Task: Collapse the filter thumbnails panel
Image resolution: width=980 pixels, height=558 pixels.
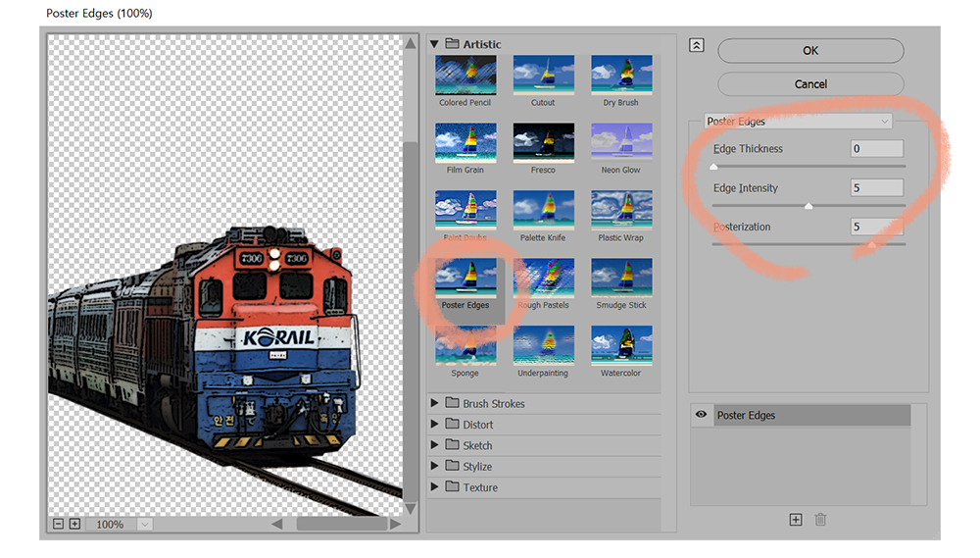Action: pyautogui.click(x=697, y=45)
